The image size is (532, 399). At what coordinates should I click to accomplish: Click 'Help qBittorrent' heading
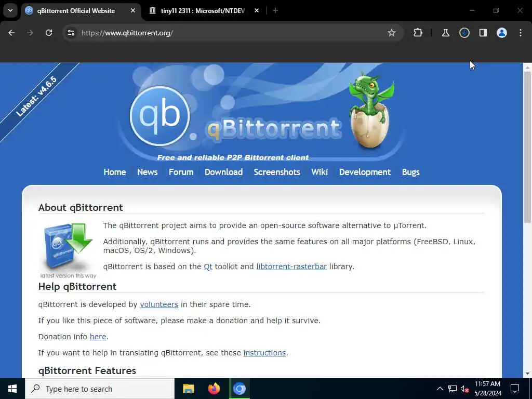(77, 287)
